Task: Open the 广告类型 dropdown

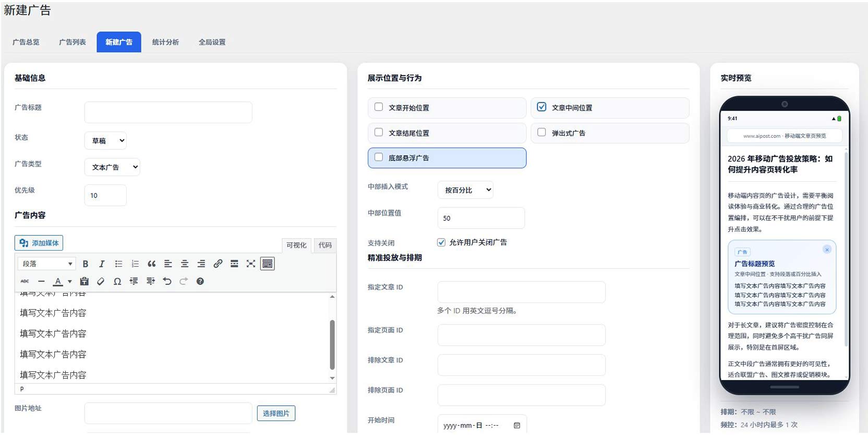Action: coord(112,167)
